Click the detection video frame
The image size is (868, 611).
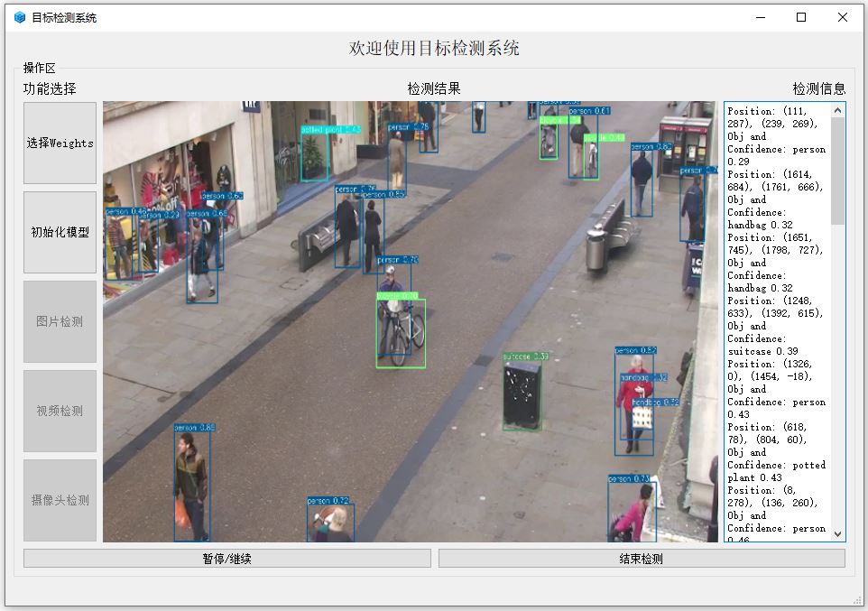point(411,321)
